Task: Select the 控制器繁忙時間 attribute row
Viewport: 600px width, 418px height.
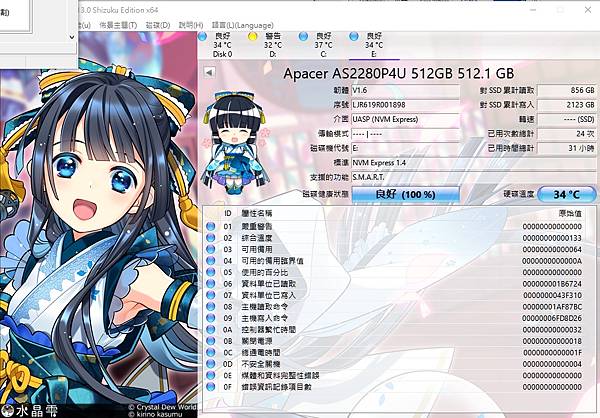Action: 398,330
